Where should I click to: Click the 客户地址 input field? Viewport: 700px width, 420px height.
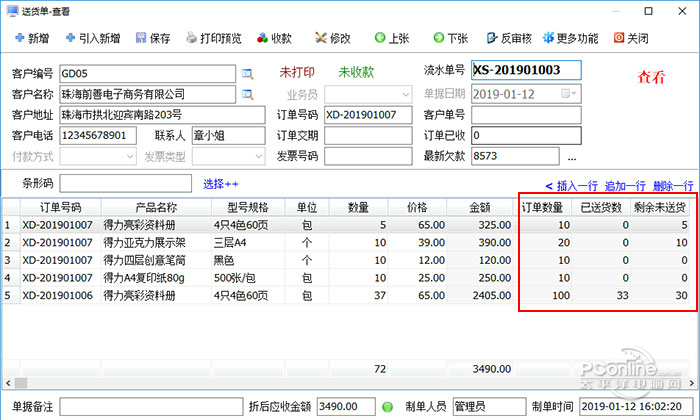162,115
